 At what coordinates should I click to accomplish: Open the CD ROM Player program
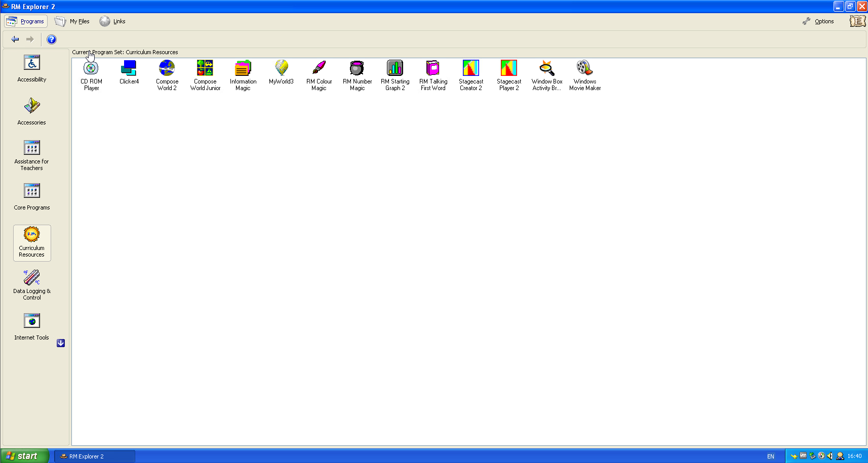[x=91, y=75]
